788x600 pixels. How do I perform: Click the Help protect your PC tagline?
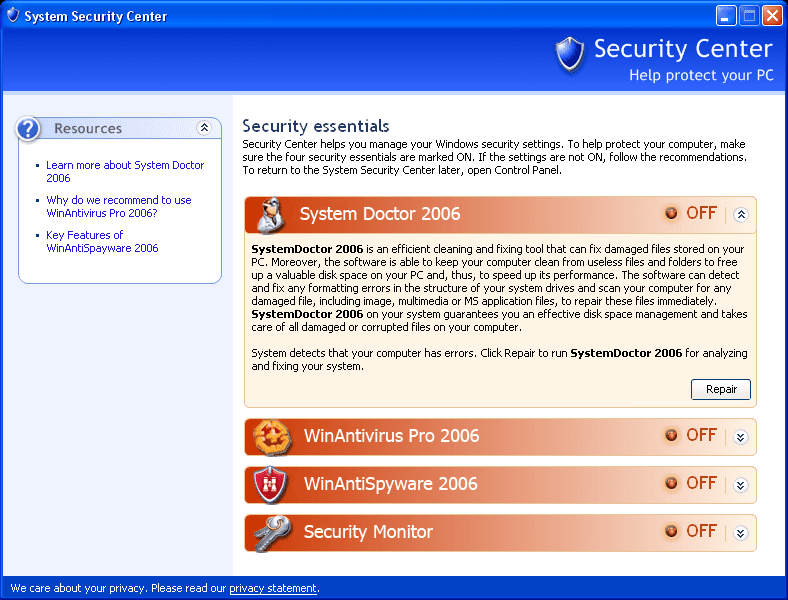[701, 75]
